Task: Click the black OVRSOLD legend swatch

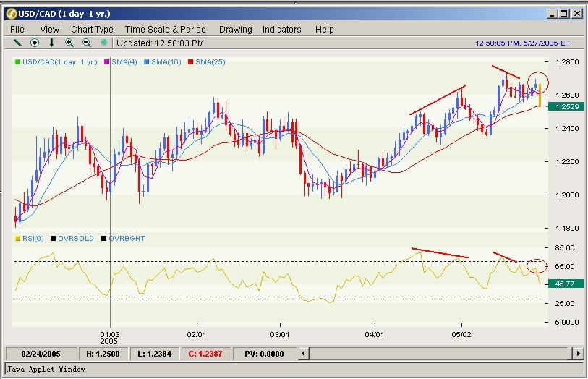Action: coord(54,239)
